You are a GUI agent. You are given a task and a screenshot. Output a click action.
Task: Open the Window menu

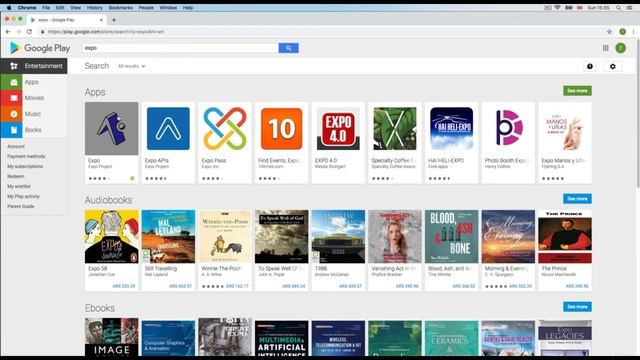pos(168,8)
